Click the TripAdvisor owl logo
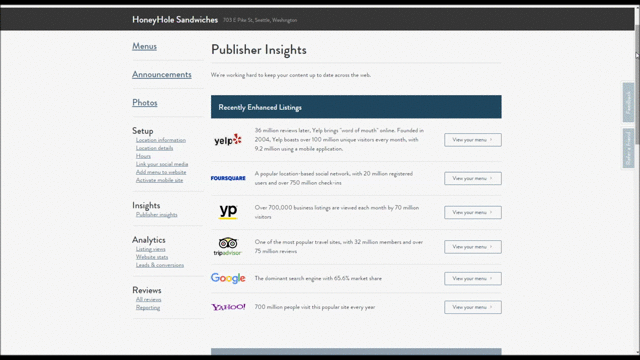 point(228,247)
